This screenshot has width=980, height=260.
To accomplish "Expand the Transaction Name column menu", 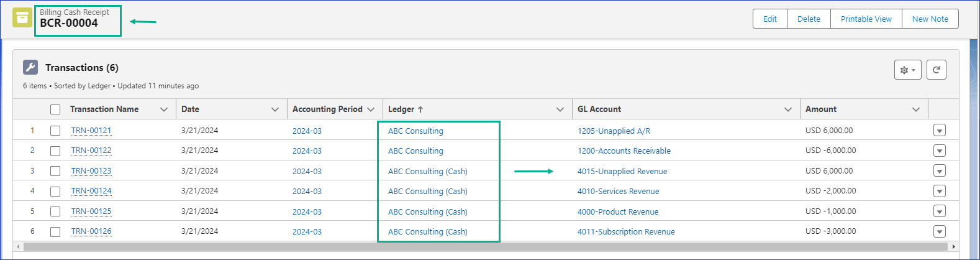I will click(x=164, y=109).
